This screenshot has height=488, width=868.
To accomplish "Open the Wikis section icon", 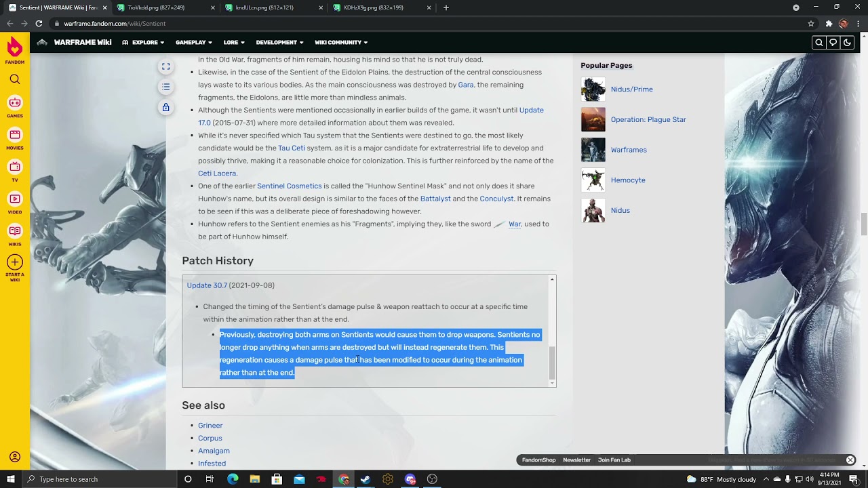I will pos(15,230).
